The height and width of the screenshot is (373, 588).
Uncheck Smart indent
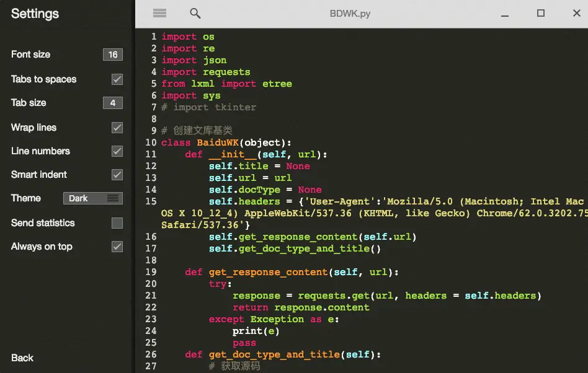117,175
